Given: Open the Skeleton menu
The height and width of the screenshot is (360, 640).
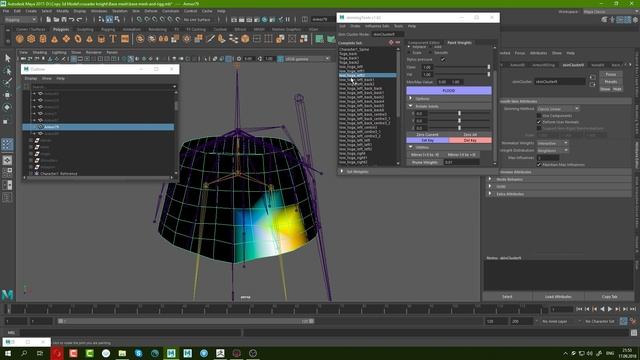Looking at the screenshot, I should click(x=120, y=11).
